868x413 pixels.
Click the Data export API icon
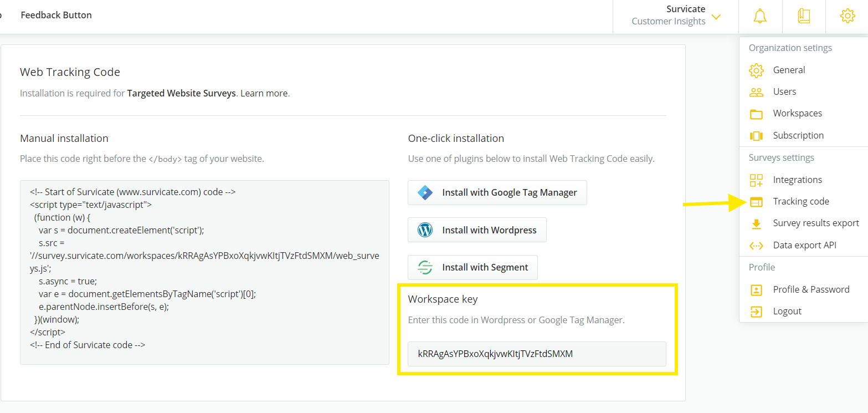pos(756,246)
